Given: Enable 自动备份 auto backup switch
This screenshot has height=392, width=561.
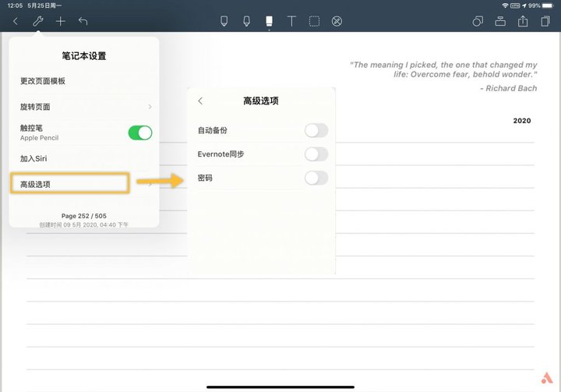Looking at the screenshot, I should point(316,130).
